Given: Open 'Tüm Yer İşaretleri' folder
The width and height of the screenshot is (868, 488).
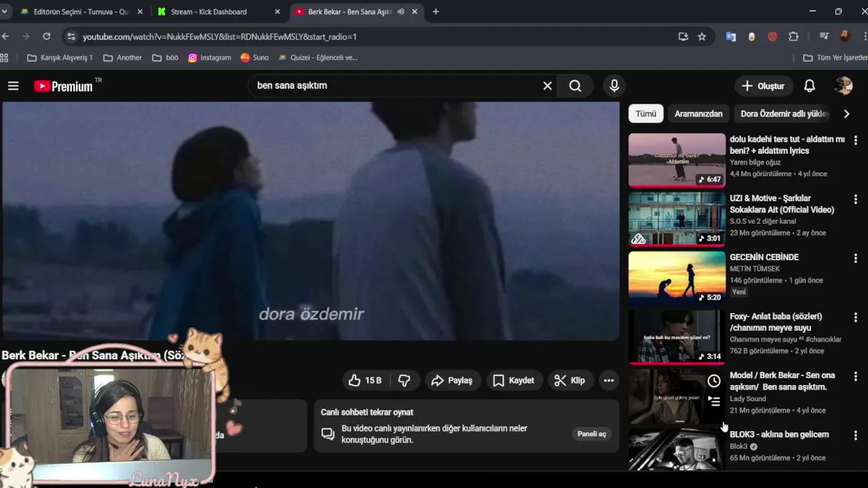Looking at the screenshot, I should tap(835, 58).
